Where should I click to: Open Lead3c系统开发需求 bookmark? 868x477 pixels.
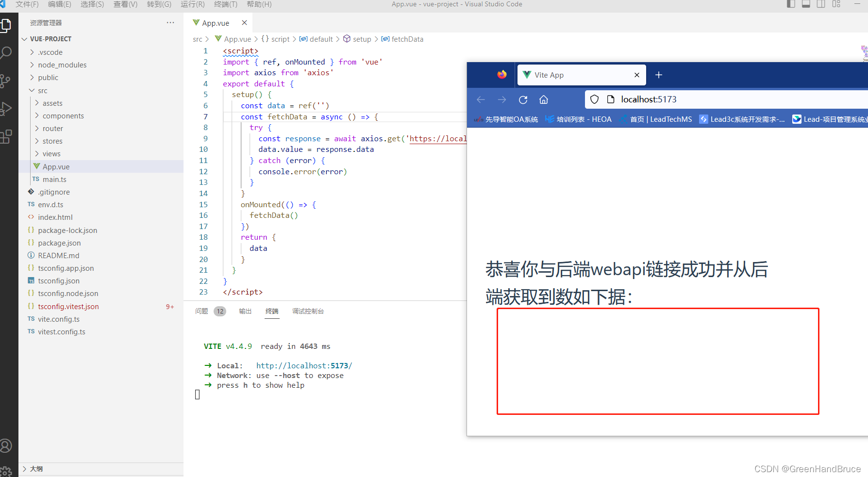742,119
